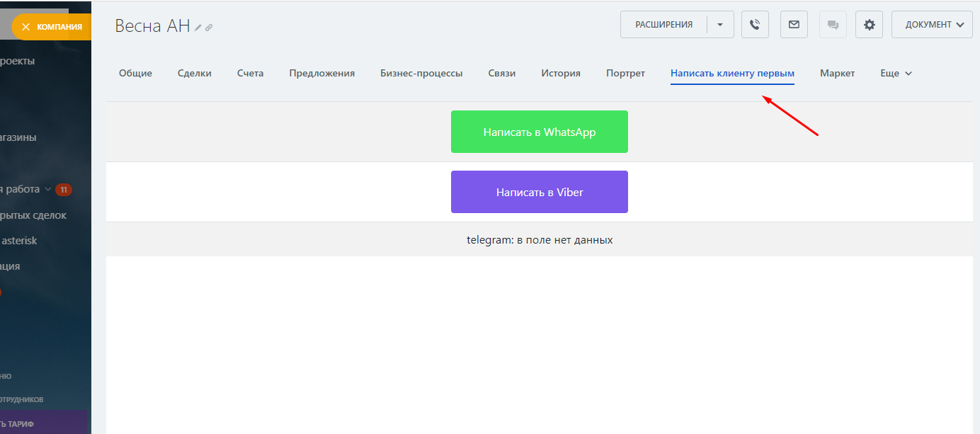Image resolution: width=980 pixels, height=434 pixels.
Task: Click the chat bubbles icon button
Action: click(833, 25)
